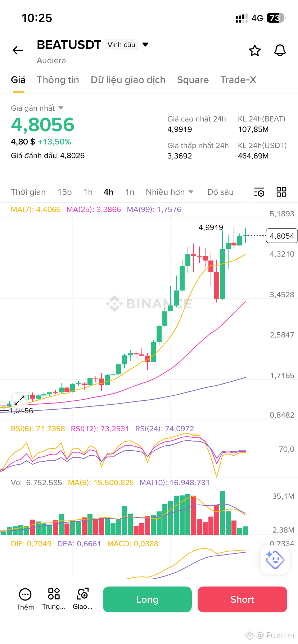Image resolution: width=298 pixels, height=644 pixels.
Task: Select Thời gian chart view
Action: pos(28,192)
